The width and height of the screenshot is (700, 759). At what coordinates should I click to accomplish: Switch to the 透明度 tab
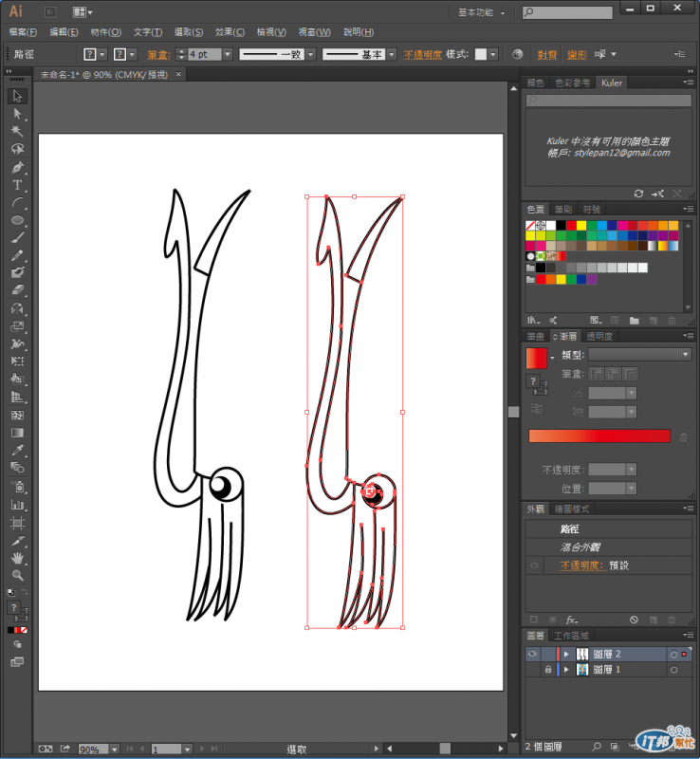pos(599,336)
